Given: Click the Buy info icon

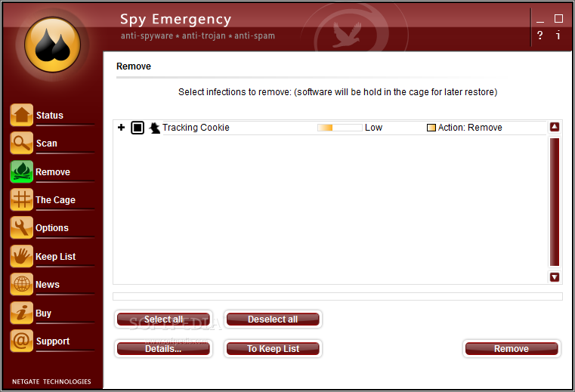Looking at the screenshot, I should click(x=22, y=313).
